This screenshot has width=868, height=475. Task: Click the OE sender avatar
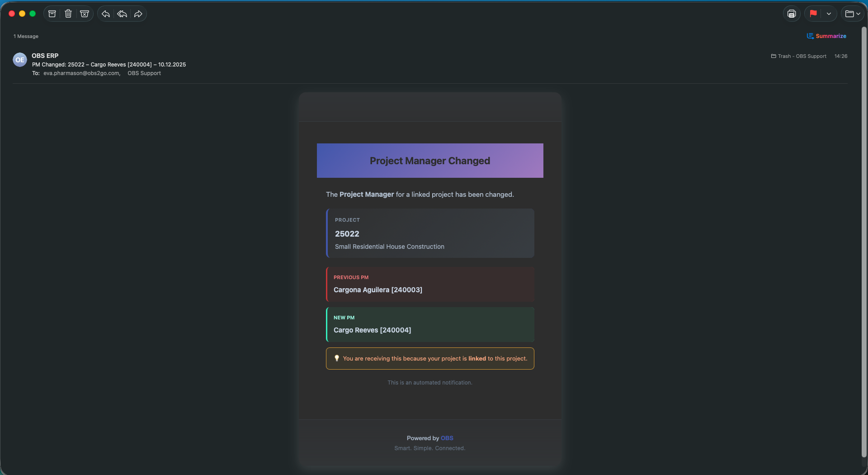pos(20,60)
